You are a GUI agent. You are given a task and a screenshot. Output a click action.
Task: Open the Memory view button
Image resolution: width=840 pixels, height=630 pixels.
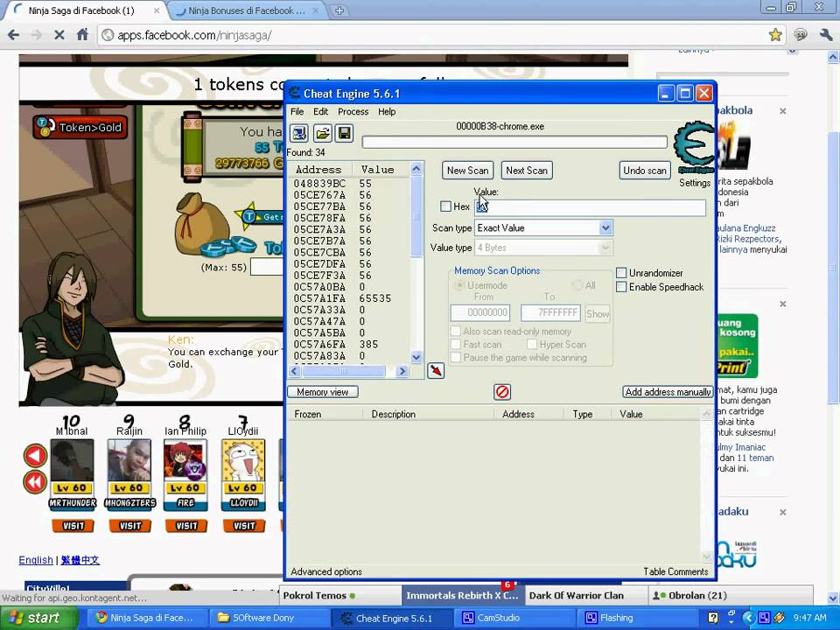tap(323, 392)
